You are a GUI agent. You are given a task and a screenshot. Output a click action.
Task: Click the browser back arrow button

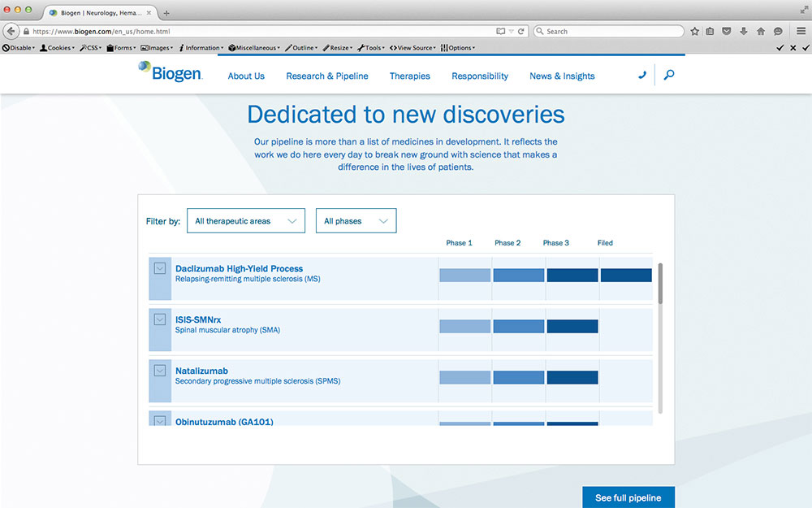(x=11, y=31)
